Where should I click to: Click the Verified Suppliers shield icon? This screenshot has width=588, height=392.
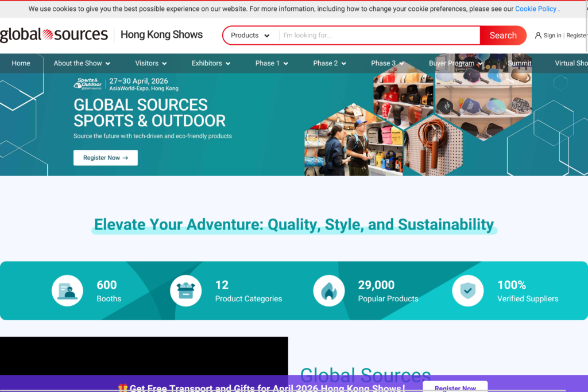coord(467,290)
